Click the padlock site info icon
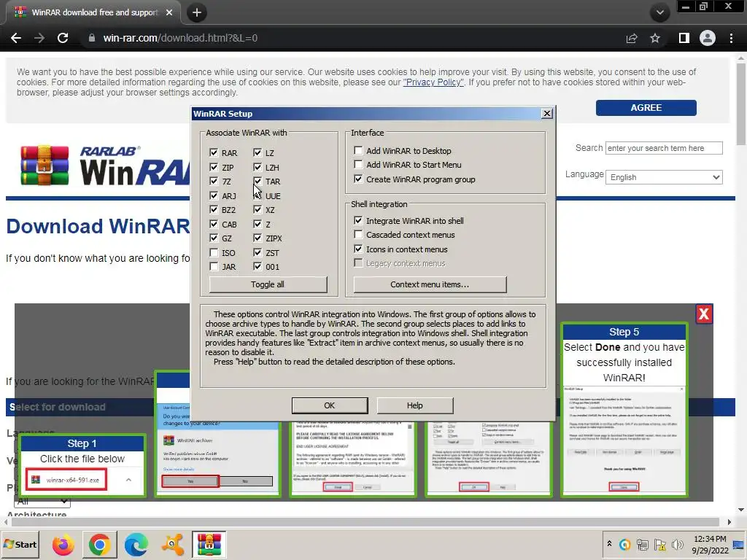The image size is (747, 560). click(91, 38)
